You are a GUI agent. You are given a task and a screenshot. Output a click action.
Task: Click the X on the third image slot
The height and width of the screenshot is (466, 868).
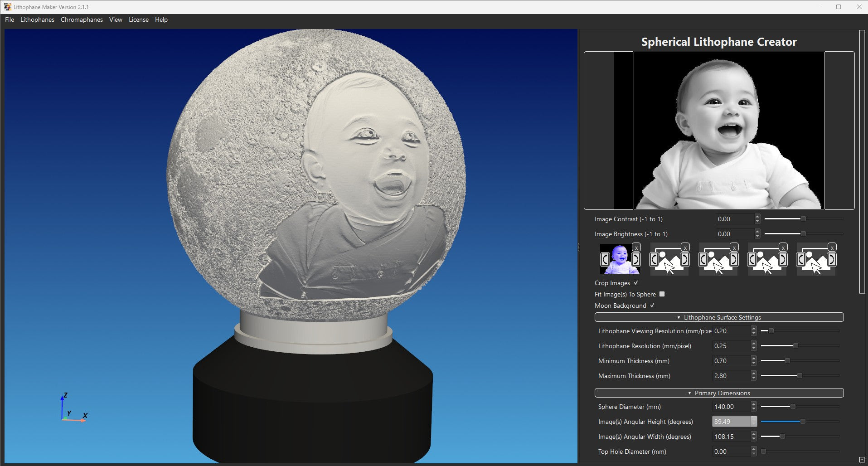click(734, 248)
